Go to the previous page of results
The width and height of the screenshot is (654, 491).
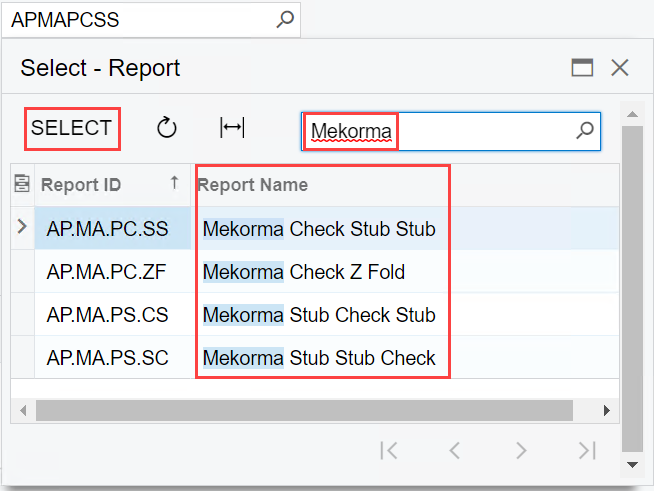coord(454,450)
